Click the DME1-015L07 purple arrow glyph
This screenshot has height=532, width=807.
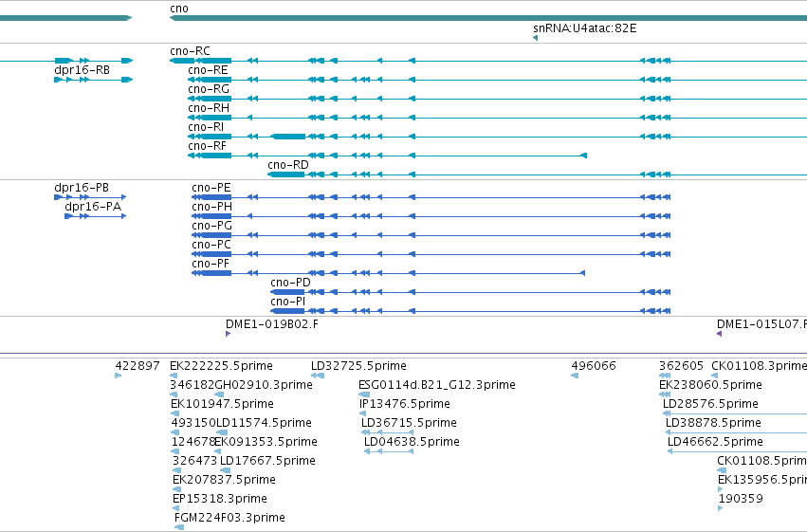pyautogui.click(x=720, y=334)
